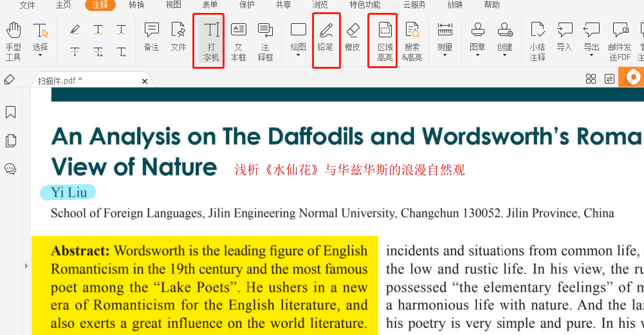This screenshot has width=644, height=335.
Task: Expand the left navigation panel arrow
Action: click(x=26, y=266)
